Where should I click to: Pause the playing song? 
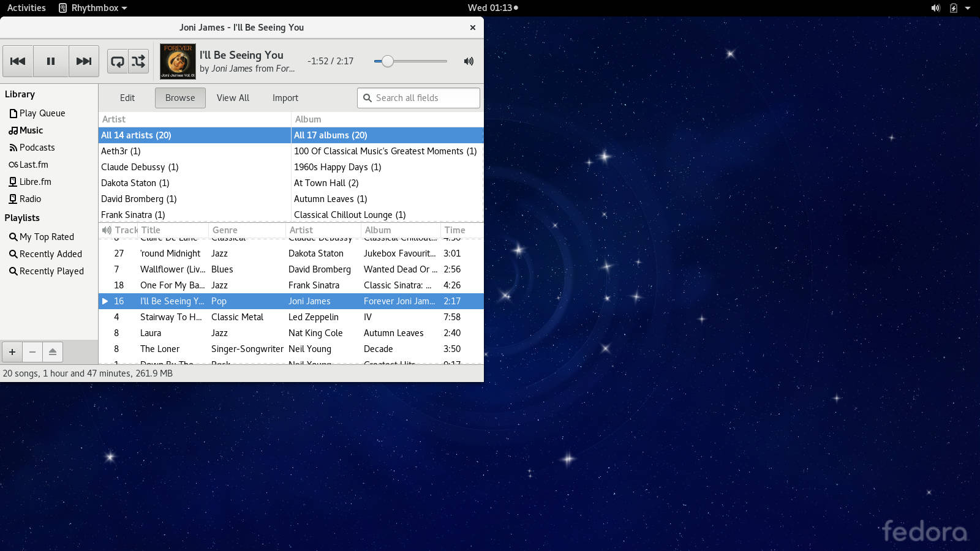click(x=51, y=61)
